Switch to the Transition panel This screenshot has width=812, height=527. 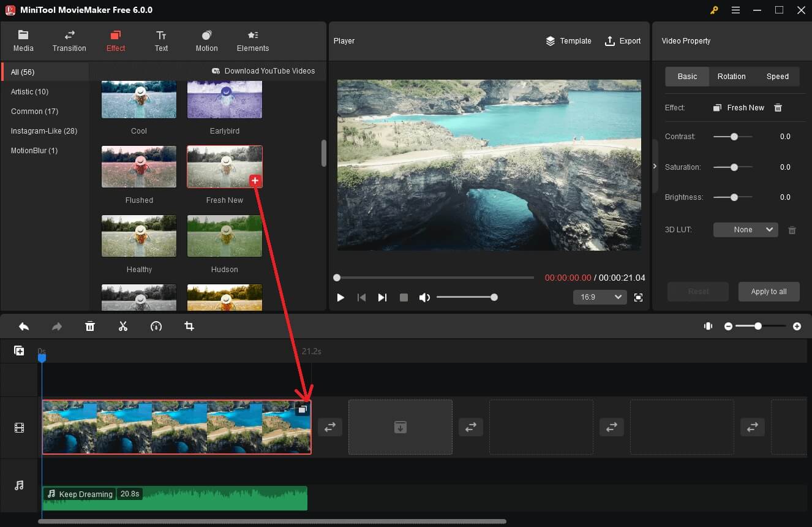coord(69,40)
